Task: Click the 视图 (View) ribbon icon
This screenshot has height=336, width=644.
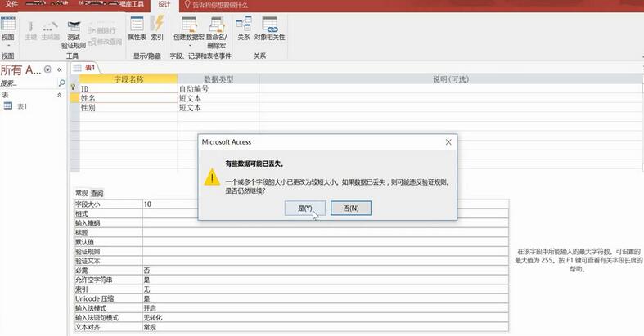Action: [x=7, y=26]
